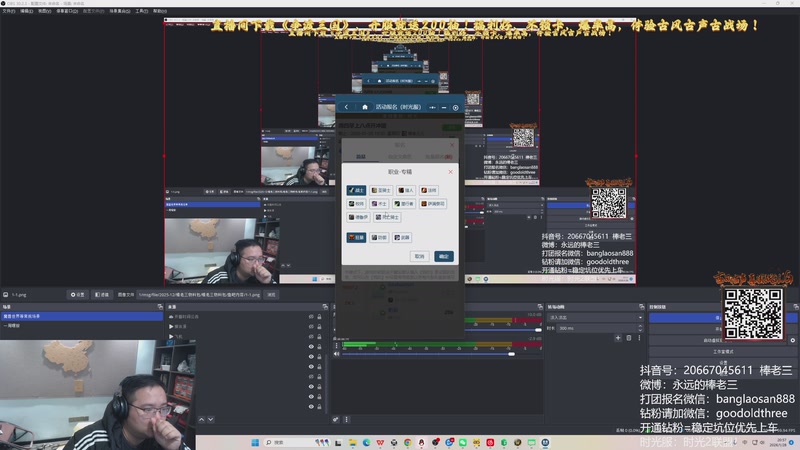This screenshot has width=800, height=450.
Task: Confirm selection with the 确定 button
Action: (444, 256)
